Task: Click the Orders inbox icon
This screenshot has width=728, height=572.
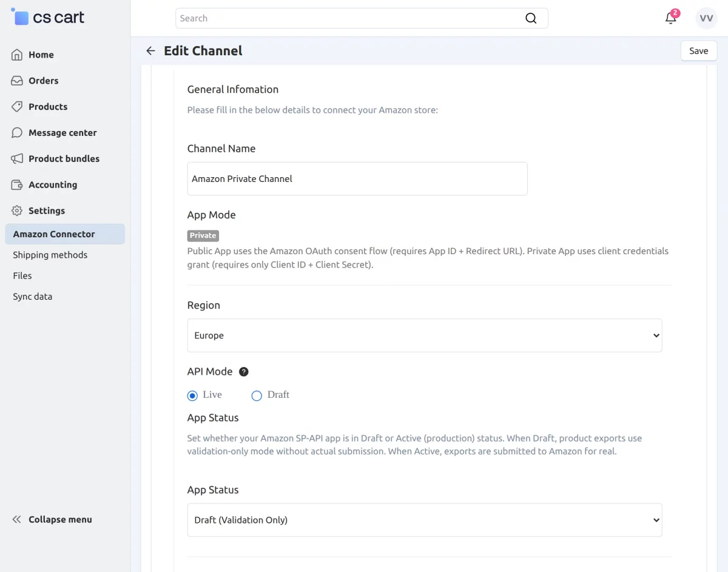Action: (x=17, y=81)
